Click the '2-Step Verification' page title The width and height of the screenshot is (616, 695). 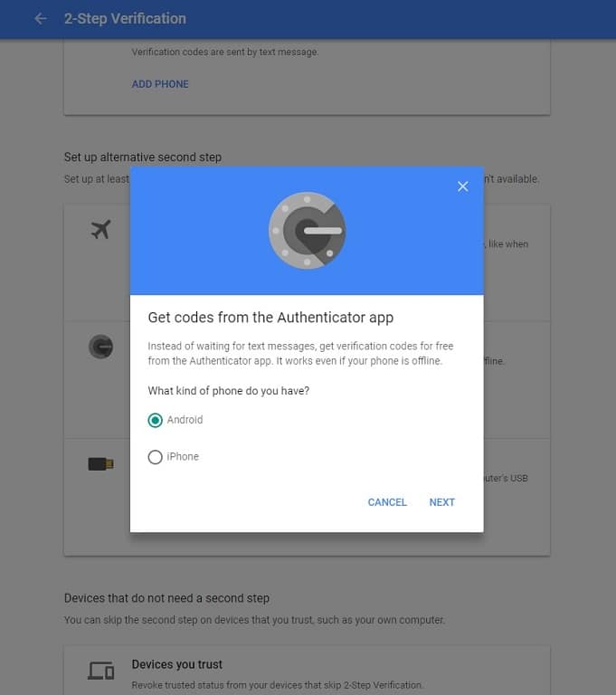point(125,19)
